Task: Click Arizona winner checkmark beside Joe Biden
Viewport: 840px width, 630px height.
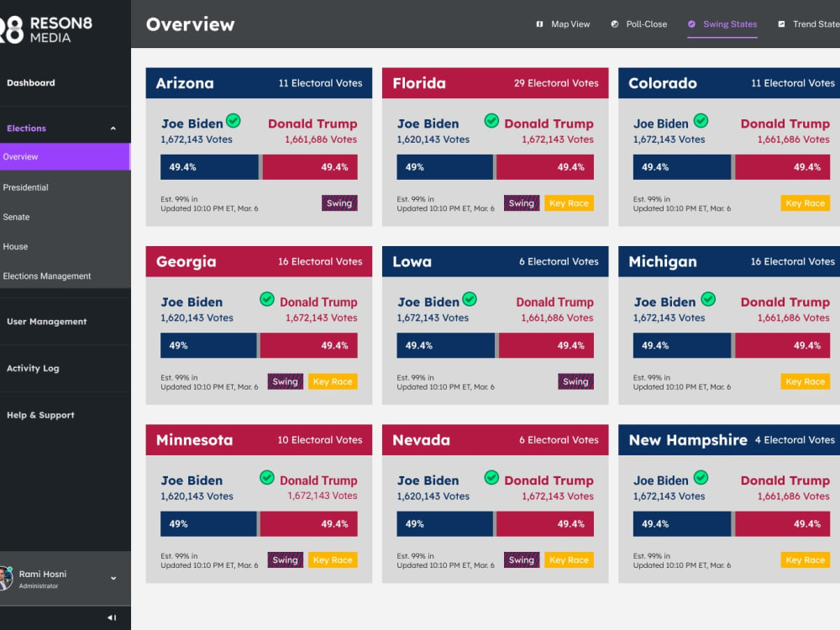Action: 233,120
